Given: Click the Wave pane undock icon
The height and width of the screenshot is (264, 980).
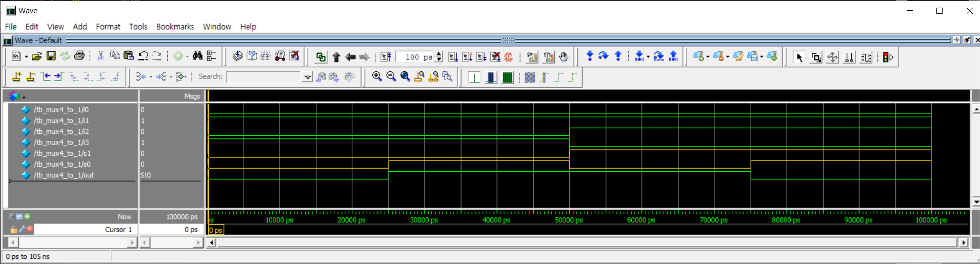Looking at the screenshot, I should click(x=967, y=40).
